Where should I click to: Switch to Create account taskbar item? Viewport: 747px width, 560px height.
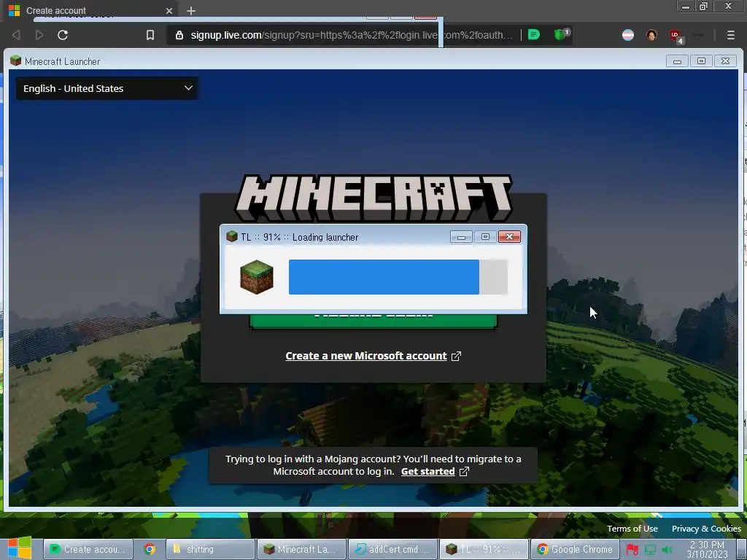coord(88,549)
